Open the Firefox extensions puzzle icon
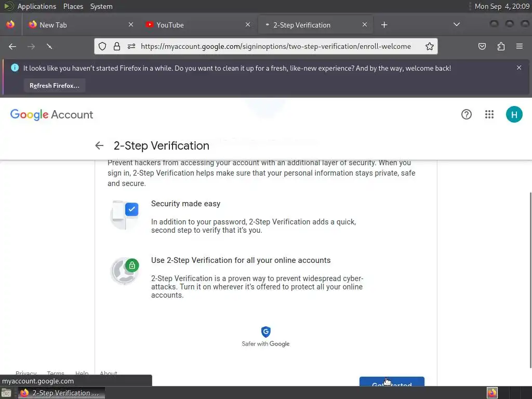Viewport: 532px width, 399px height. click(501, 46)
